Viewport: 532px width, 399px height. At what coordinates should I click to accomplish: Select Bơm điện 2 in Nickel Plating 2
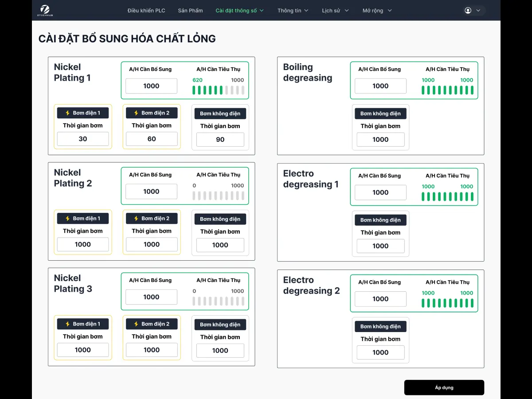point(152,219)
